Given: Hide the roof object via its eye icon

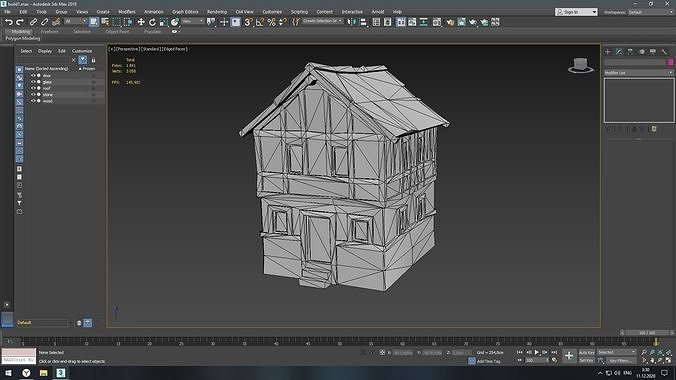Looking at the screenshot, I should (x=33, y=88).
